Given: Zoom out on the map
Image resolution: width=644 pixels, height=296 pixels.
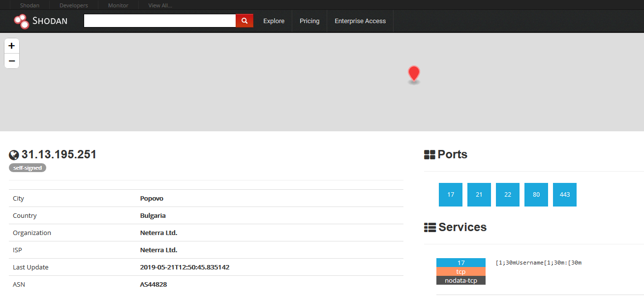Looking at the screenshot, I should [x=12, y=61].
